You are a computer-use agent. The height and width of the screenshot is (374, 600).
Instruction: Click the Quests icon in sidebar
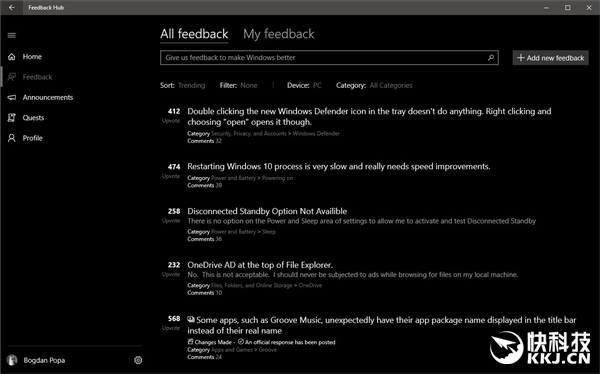(x=11, y=118)
